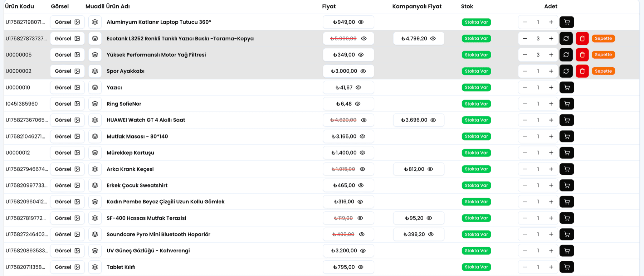Image resolution: width=644 pixels, height=276 pixels.
Task: Click product code 10451385960
Action: (21, 104)
